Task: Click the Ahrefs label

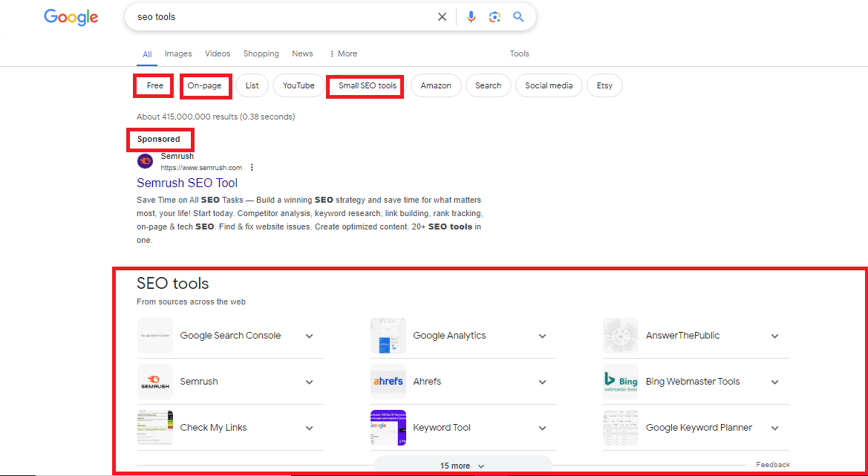Action: point(428,382)
